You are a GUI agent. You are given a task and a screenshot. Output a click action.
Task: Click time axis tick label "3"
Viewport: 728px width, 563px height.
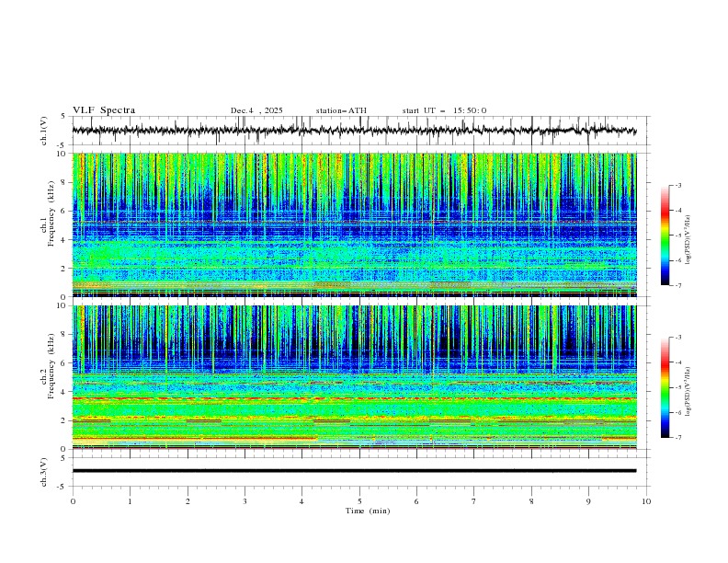pyautogui.click(x=245, y=501)
